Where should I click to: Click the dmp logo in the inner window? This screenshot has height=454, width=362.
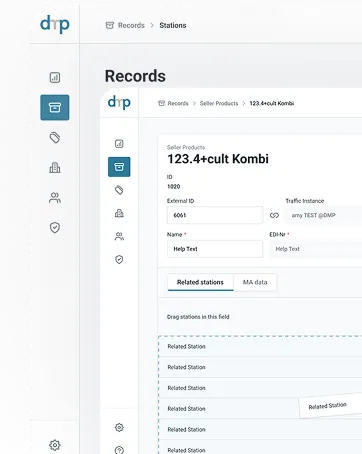coord(119,103)
